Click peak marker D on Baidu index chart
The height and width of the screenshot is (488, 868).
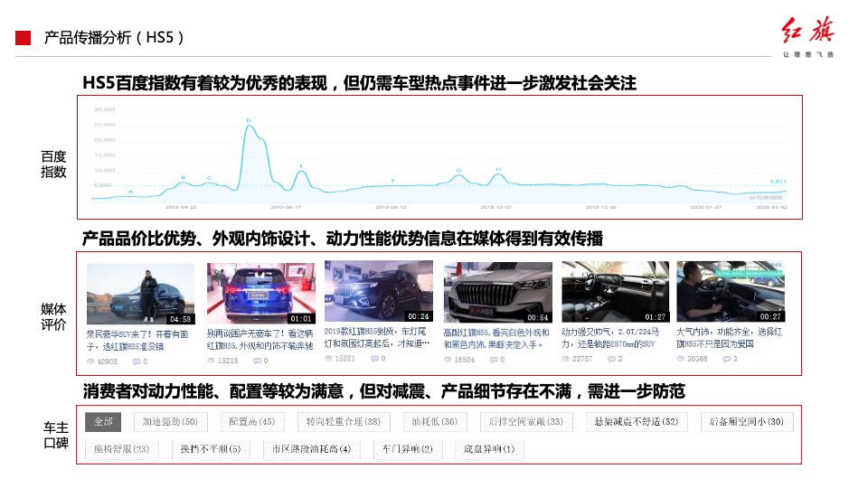[x=249, y=120]
